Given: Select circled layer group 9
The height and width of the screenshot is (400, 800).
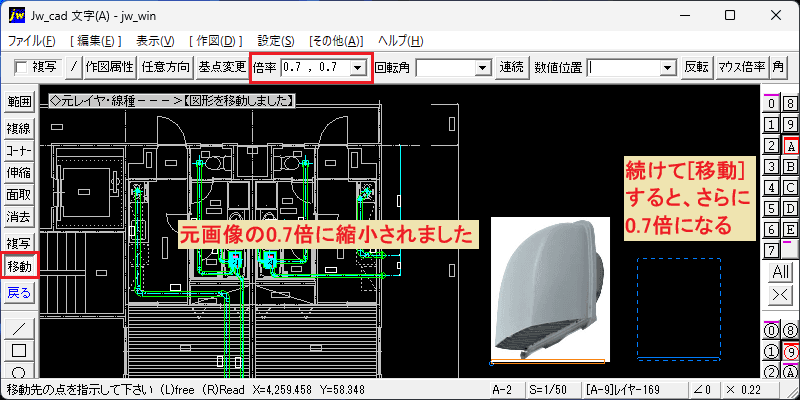Looking at the screenshot, I should 790,352.
